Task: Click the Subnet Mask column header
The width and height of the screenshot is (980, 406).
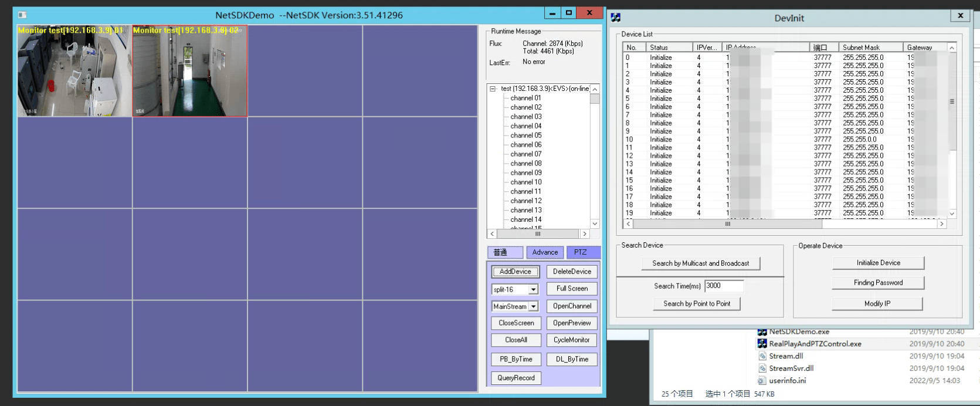Action: (x=872, y=48)
